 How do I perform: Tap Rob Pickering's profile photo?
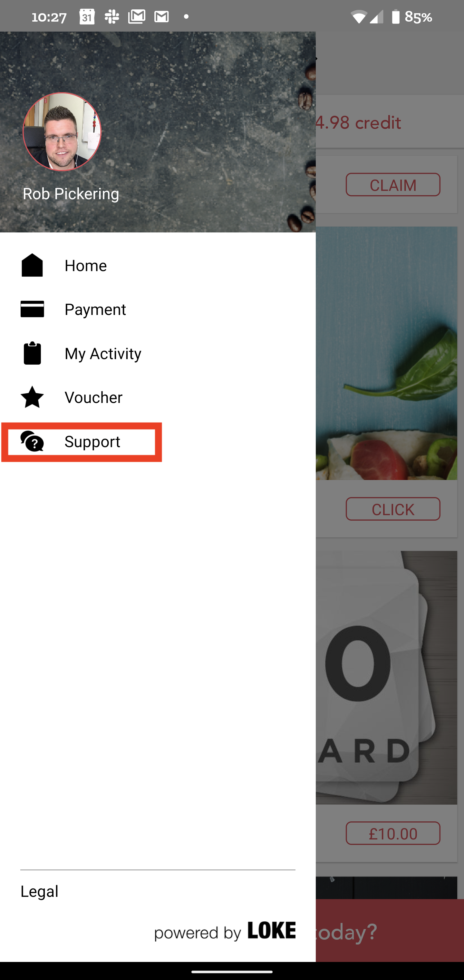point(62,132)
